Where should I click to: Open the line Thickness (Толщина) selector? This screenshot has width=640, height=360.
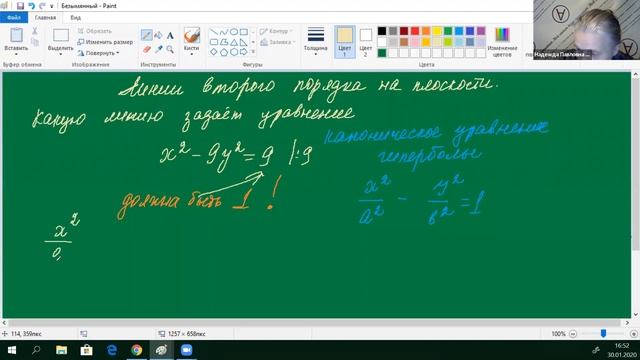316,41
